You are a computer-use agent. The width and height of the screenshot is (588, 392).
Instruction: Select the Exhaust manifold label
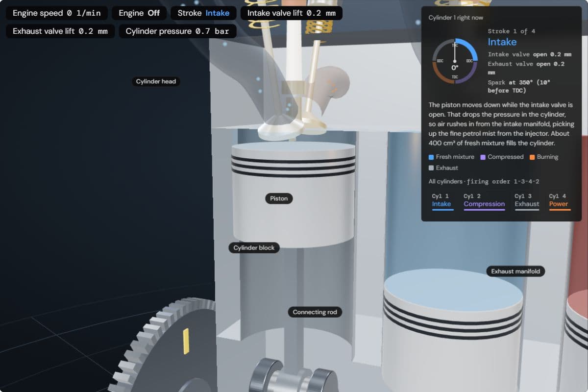pos(515,271)
